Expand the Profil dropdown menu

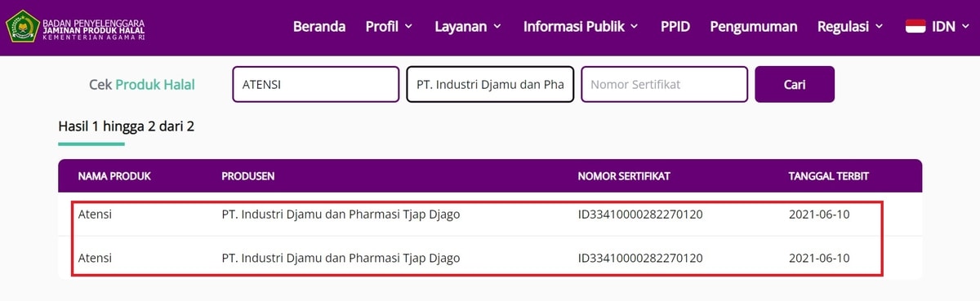(389, 26)
